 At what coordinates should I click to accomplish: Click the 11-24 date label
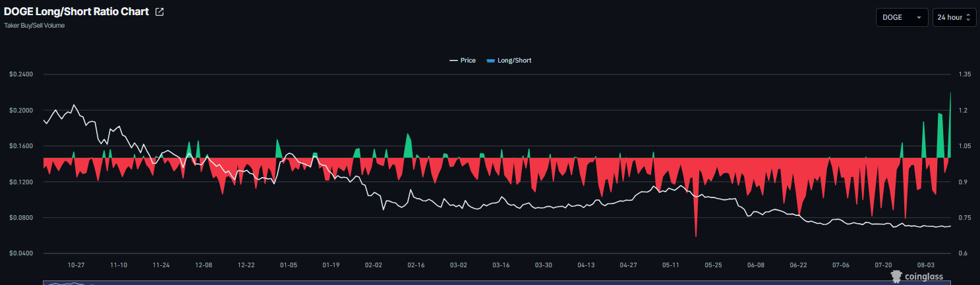(x=161, y=265)
